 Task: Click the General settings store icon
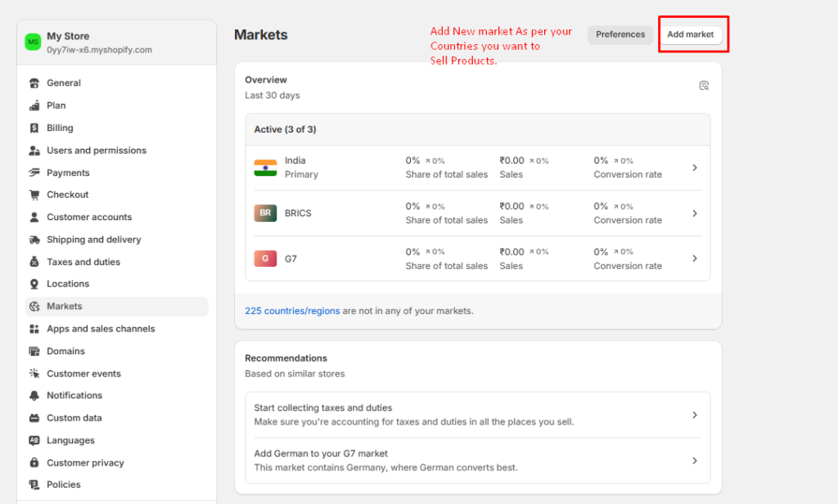[34, 83]
